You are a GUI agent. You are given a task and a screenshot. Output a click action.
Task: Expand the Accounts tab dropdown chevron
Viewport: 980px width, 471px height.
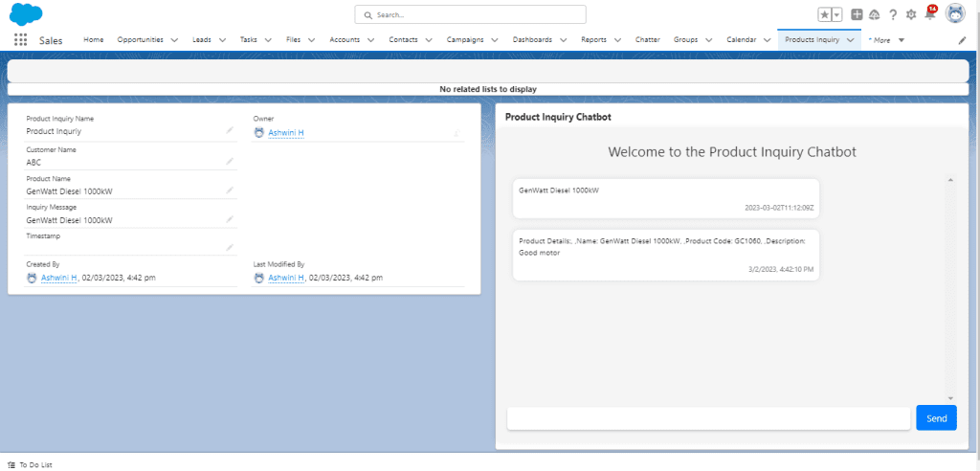tap(370, 40)
